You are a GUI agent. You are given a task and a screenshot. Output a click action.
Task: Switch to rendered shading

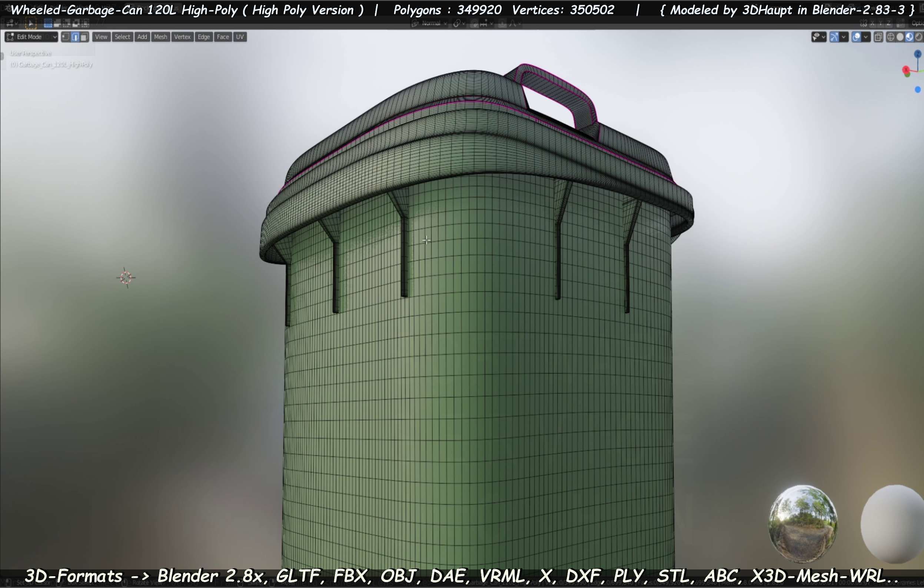[918, 37]
